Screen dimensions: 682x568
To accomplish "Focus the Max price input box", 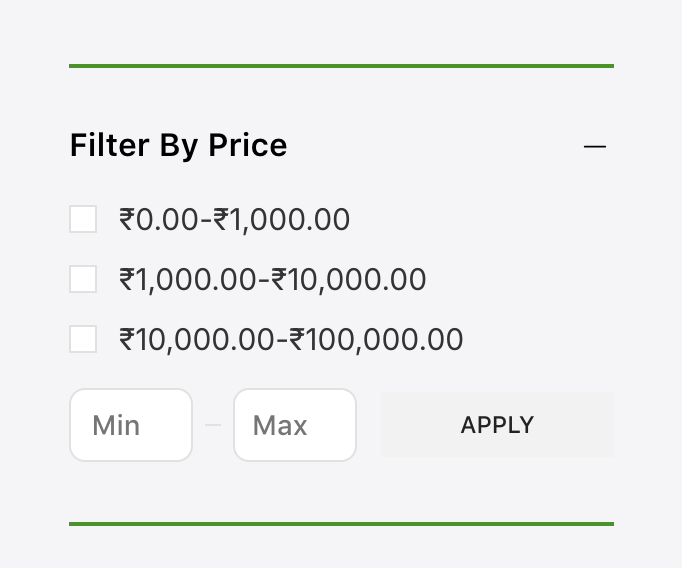I will pos(294,425).
